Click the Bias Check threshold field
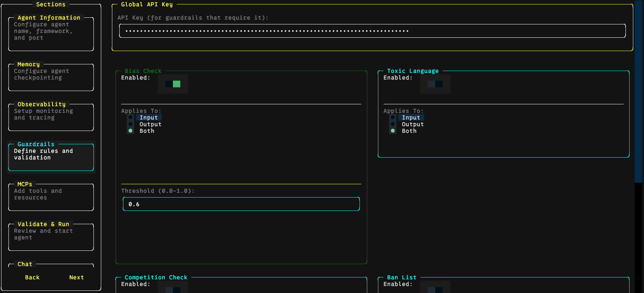 pyautogui.click(x=241, y=204)
